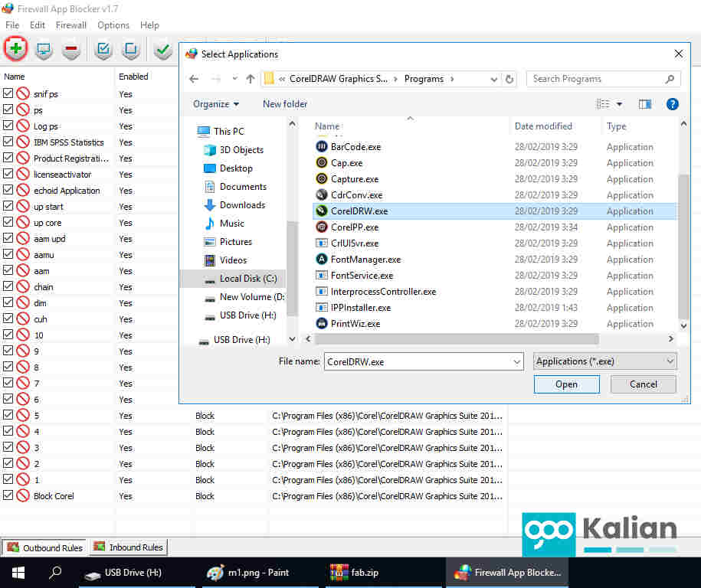Screen dimensions: 701x588
Task: Click the navigation pane scrollbar
Action: [292, 268]
